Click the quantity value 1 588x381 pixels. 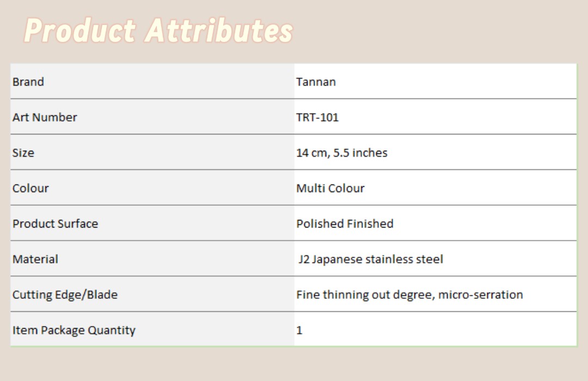[299, 330]
